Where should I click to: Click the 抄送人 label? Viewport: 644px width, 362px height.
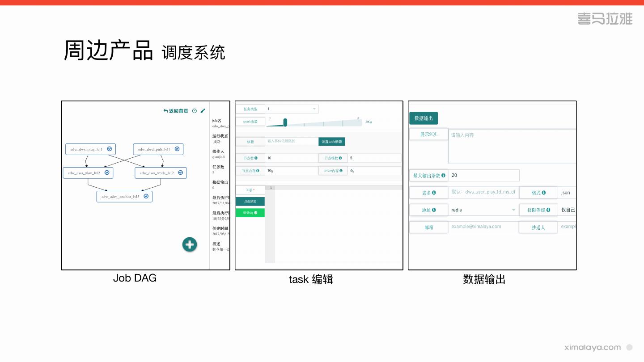coord(538,227)
